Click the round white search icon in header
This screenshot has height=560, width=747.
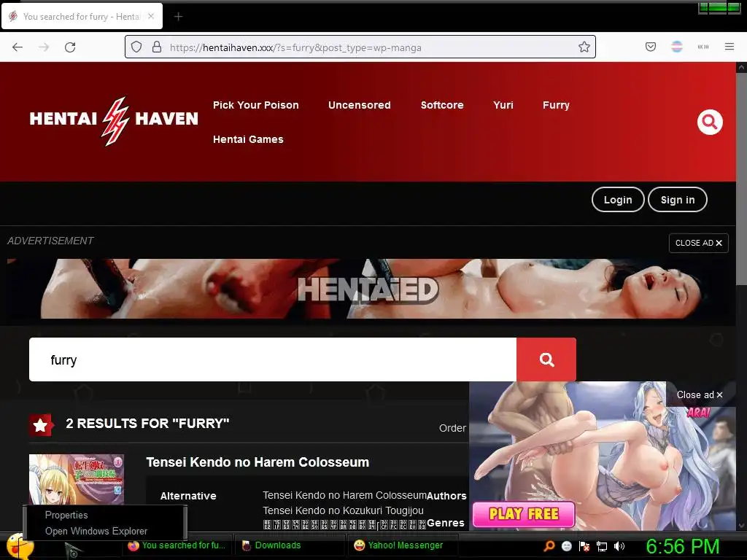[710, 122]
